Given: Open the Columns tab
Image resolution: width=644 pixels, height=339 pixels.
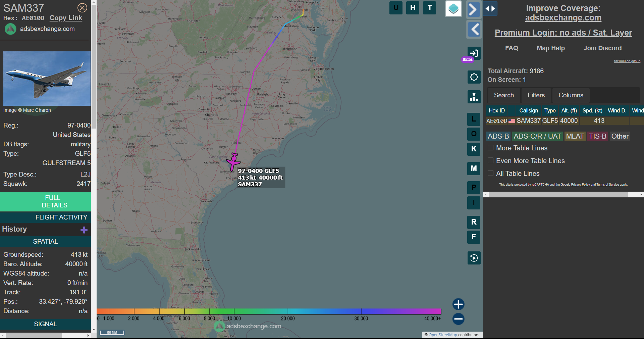Looking at the screenshot, I should (571, 95).
